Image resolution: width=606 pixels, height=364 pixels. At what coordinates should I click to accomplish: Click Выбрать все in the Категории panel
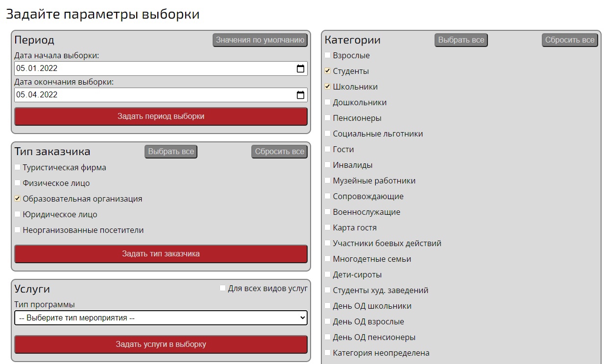[461, 40]
